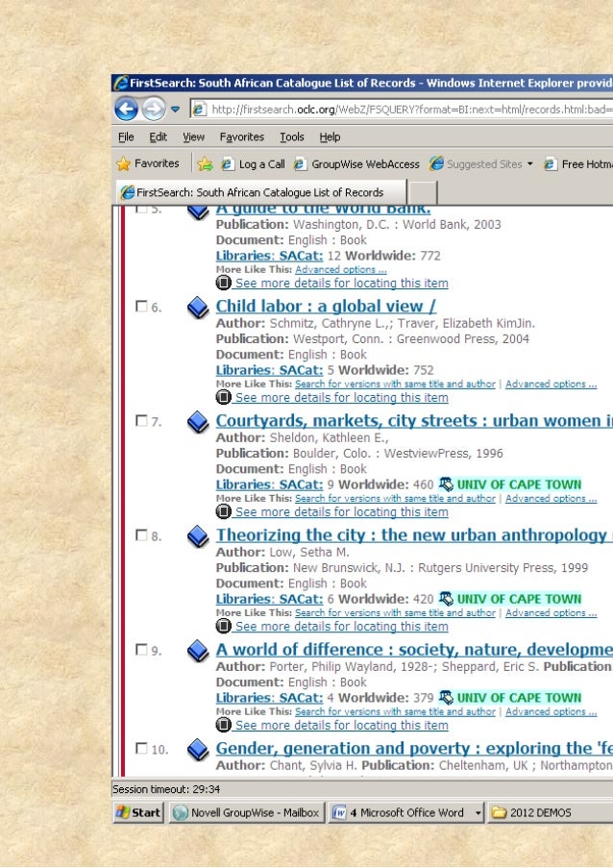Click the Add to Favorites Bar icon
Screen dimensions: 613x868
pos(205,163)
